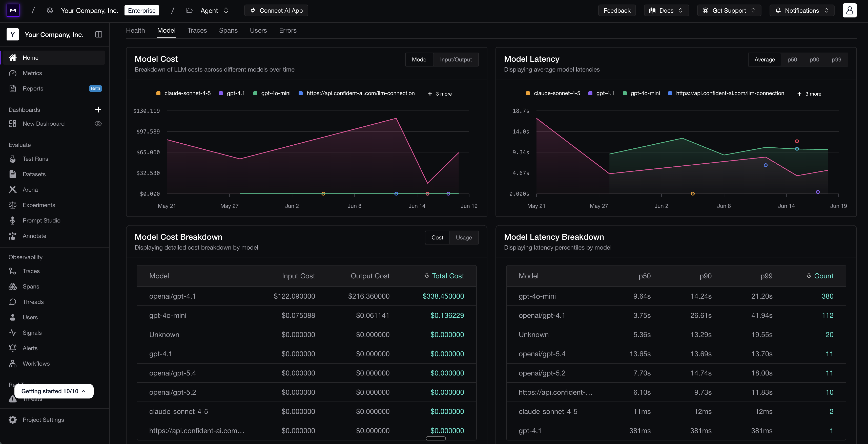Open Arena crossed swords icon
Viewport: 868px width, 444px height.
click(x=12, y=190)
